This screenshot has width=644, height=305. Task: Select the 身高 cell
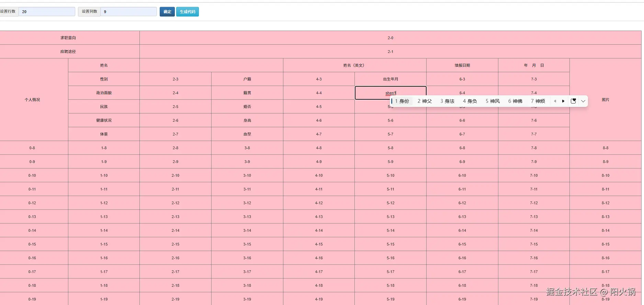tap(247, 120)
